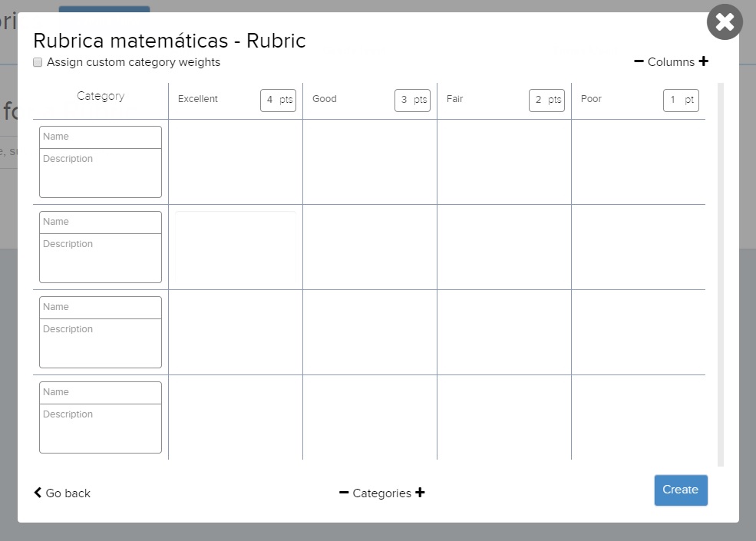Viewport: 756px width, 541px height.
Task: Focus the Poor column points field
Action: pyautogui.click(x=673, y=101)
